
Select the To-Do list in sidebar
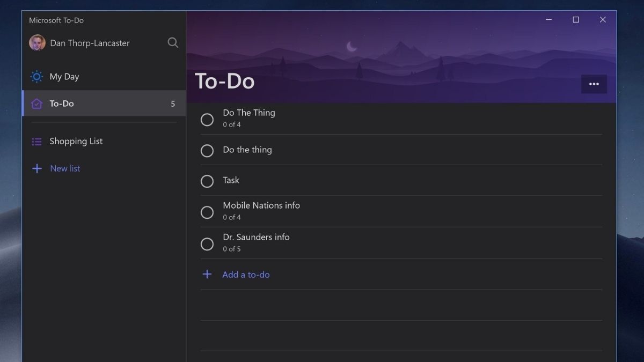pos(104,104)
